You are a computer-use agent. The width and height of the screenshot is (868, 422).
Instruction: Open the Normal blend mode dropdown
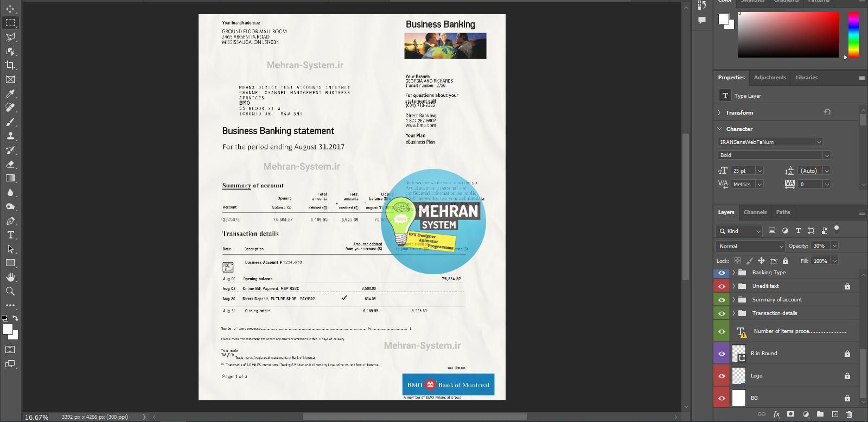(x=750, y=247)
